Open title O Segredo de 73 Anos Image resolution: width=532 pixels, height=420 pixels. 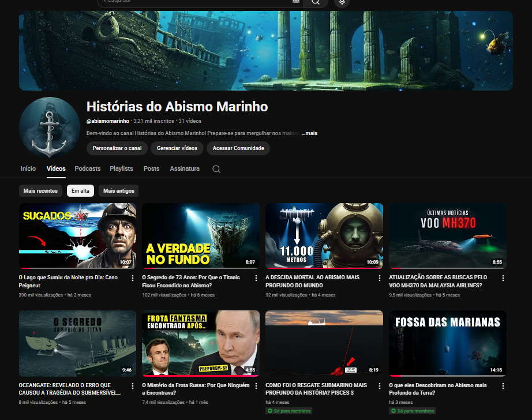pyautogui.click(x=191, y=282)
